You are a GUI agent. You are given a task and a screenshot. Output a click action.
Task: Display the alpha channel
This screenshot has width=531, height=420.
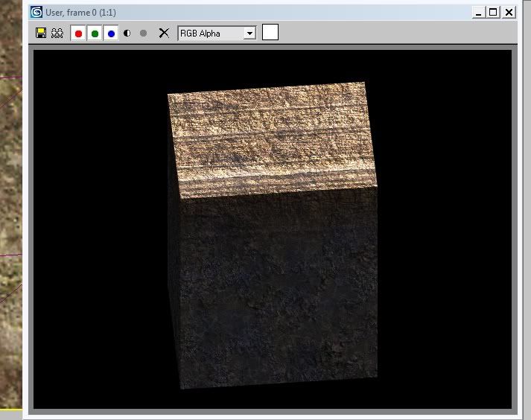coord(127,34)
